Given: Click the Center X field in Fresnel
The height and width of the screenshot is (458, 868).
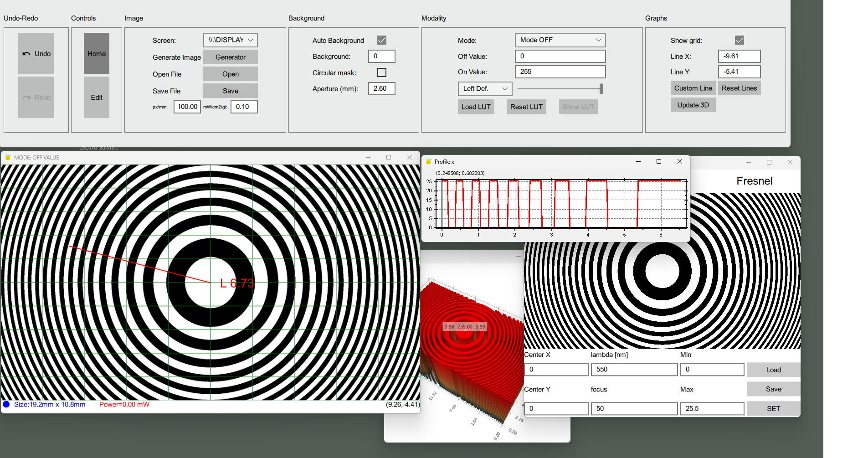Looking at the screenshot, I should pyautogui.click(x=556, y=369).
